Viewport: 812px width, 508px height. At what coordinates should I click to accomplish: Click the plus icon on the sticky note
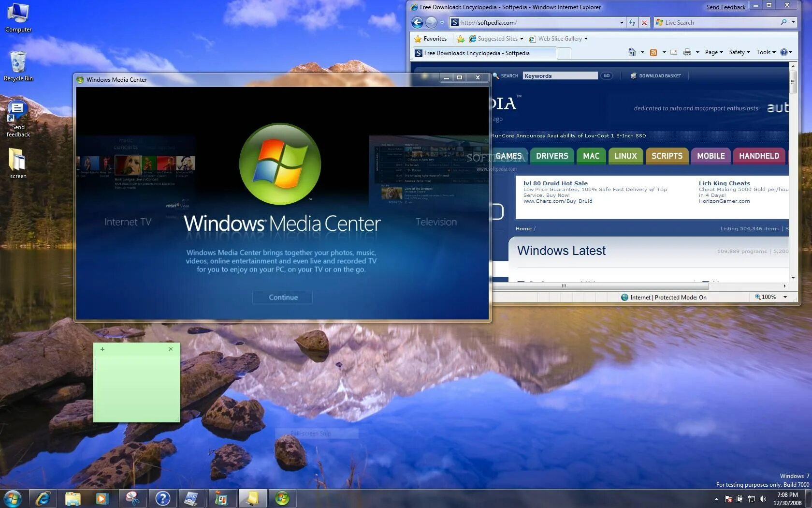pyautogui.click(x=102, y=349)
